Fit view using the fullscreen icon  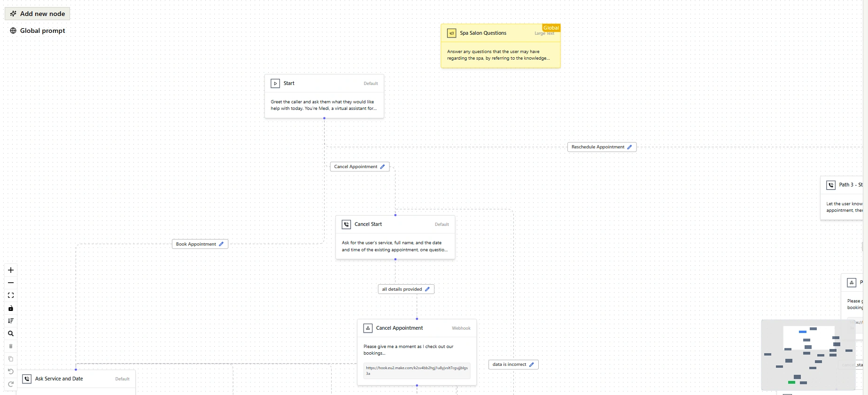point(11,295)
